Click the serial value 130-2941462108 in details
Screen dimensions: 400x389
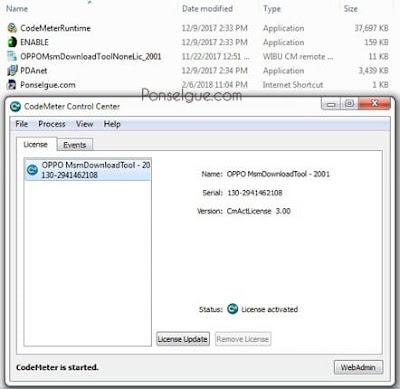coord(255,193)
